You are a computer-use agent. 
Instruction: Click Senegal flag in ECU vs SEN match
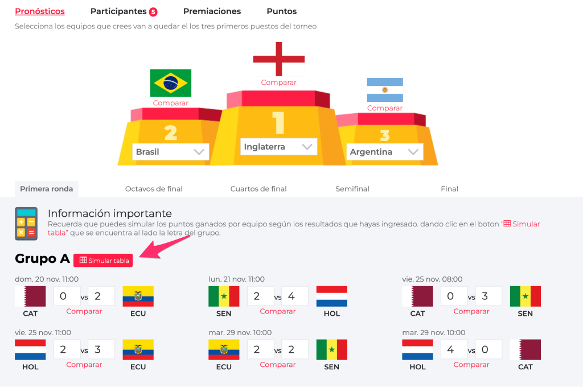click(332, 350)
